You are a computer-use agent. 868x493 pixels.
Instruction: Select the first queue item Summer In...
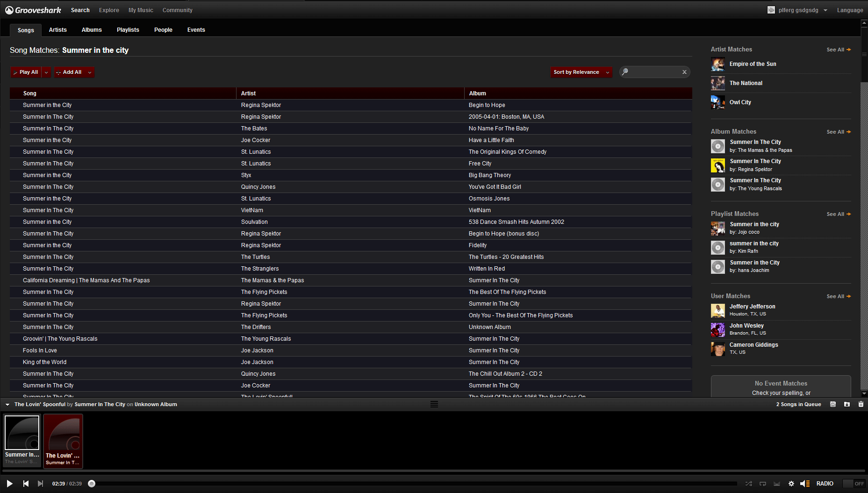(22, 440)
